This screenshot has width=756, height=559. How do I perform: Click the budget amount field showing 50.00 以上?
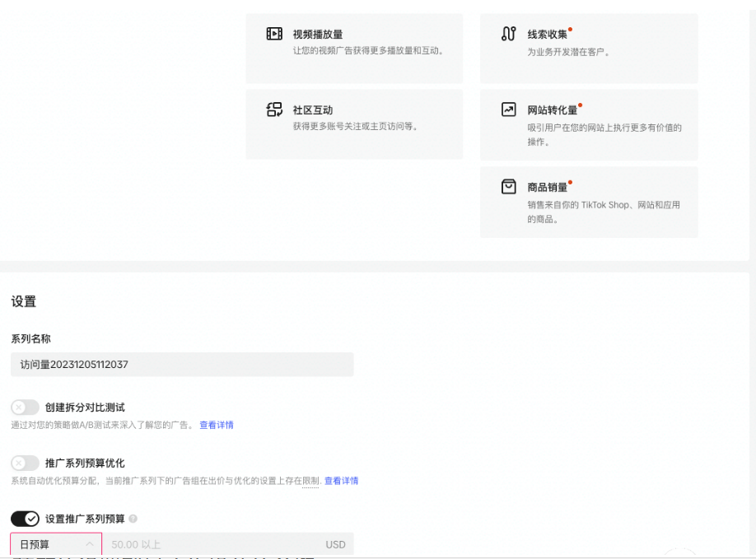(227, 544)
